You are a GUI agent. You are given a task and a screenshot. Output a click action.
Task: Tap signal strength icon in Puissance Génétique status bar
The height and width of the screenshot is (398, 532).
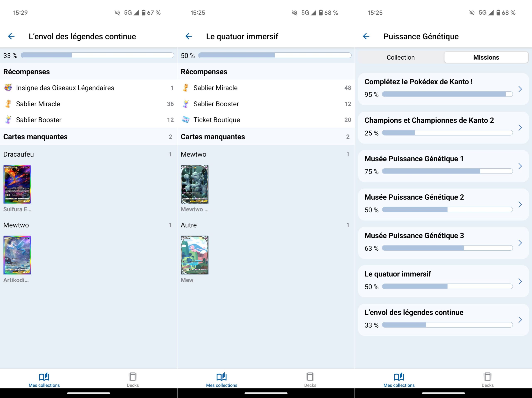pos(491,13)
